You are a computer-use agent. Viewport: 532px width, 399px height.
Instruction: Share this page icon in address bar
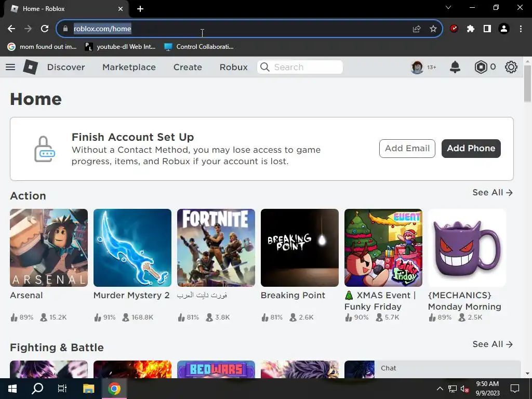[x=417, y=29]
